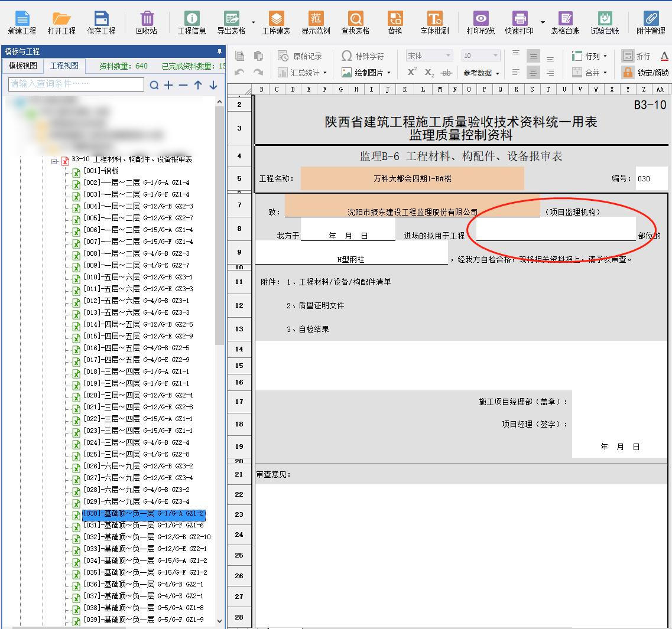This screenshot has width=672, height=629.
Task: Select tree item [001]-钢板
Action: coord(100,171)
